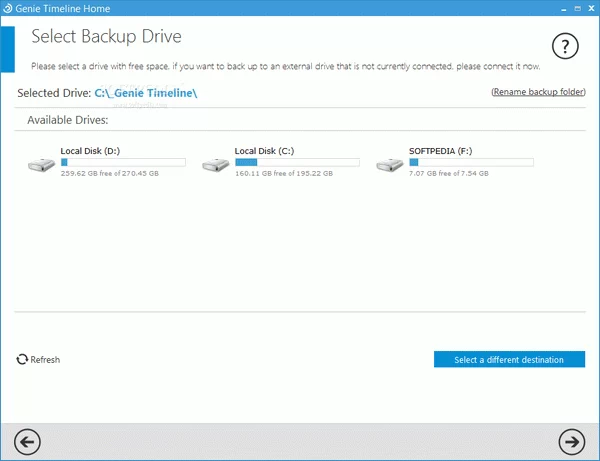This screenshot has width=600, height=461.
Task: Click the Genie Timeline logo in title bar
Action: coord(8,8)
